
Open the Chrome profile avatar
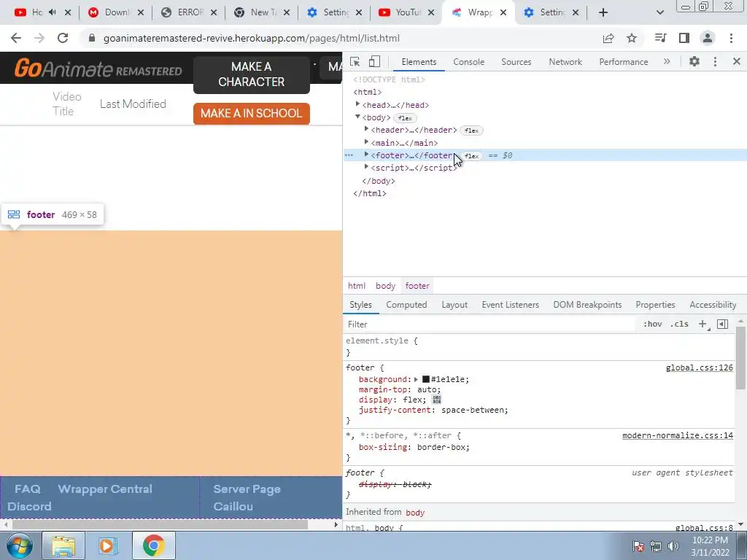[x=708, y=38]
